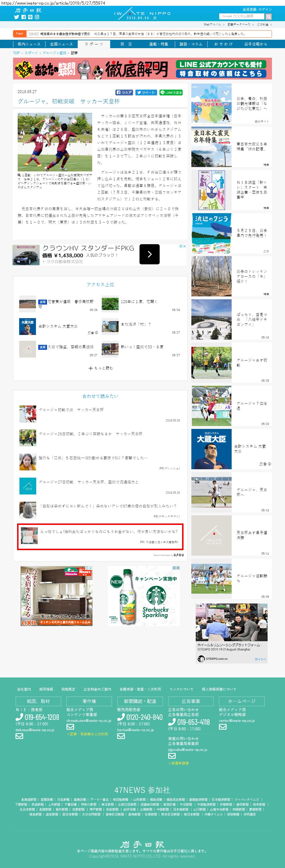Go to グルージャ盛岡 breadcrumb
The width and height of the screenshot is (285, 868).
54,53
